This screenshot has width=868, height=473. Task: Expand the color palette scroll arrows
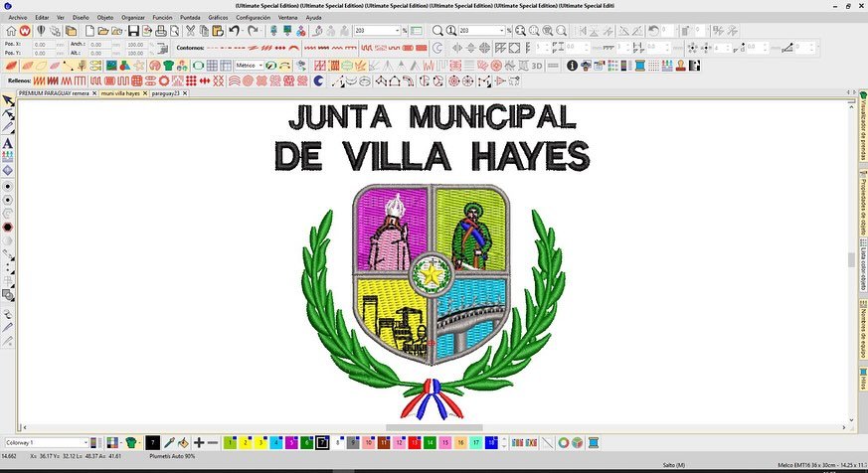(x=504, y=442)
